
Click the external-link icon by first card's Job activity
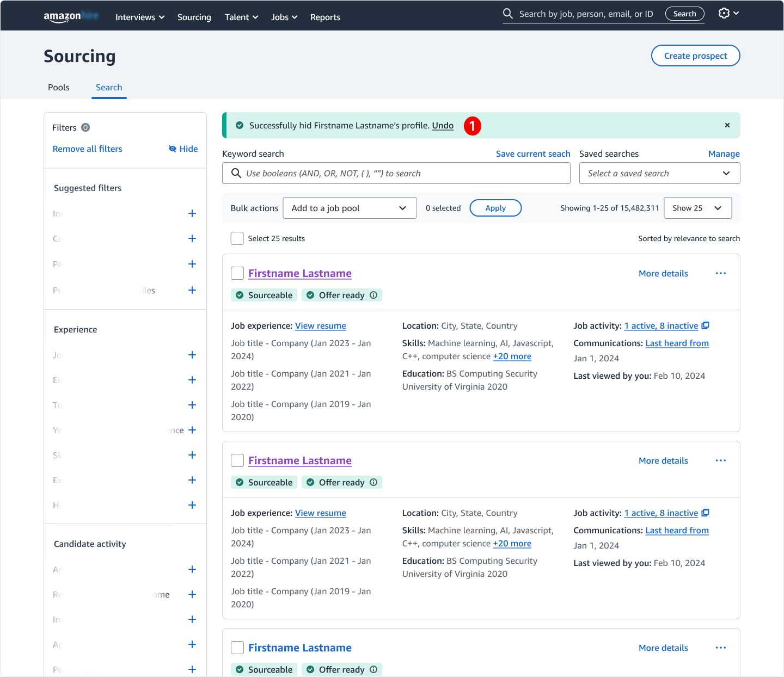pyautogui.click(x=706, y=325)
